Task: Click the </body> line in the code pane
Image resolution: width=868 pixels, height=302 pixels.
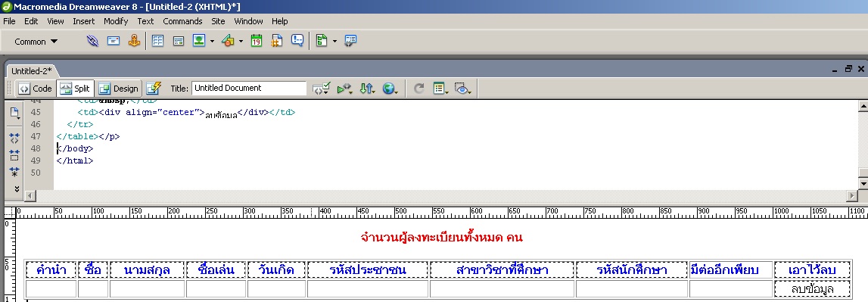Action: 75,148
